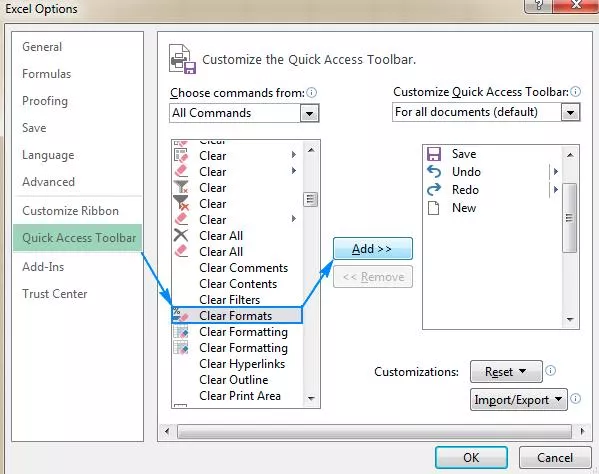Viewport: 599px width, 474px height.
Task: Click the New blank document icon
Action: click(433, 208)
